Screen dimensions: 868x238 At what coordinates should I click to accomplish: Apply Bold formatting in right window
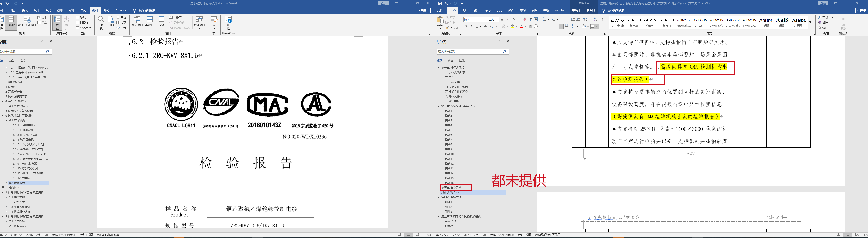pos(466,26)
